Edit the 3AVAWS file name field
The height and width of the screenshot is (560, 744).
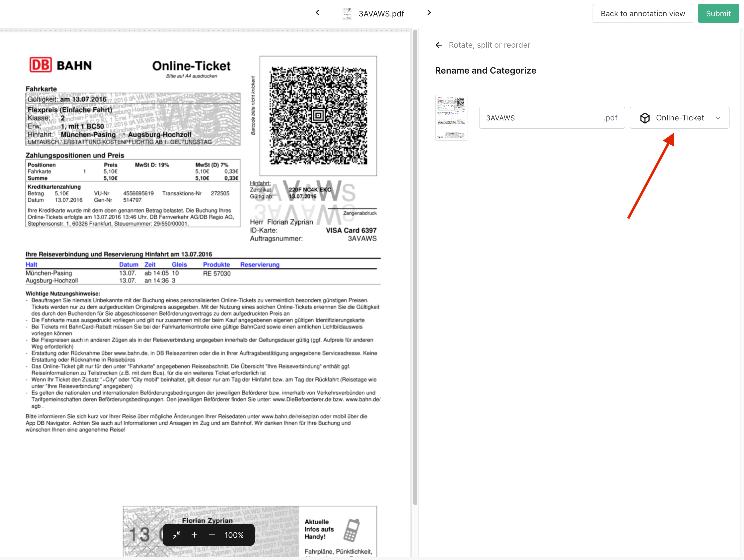537,118
